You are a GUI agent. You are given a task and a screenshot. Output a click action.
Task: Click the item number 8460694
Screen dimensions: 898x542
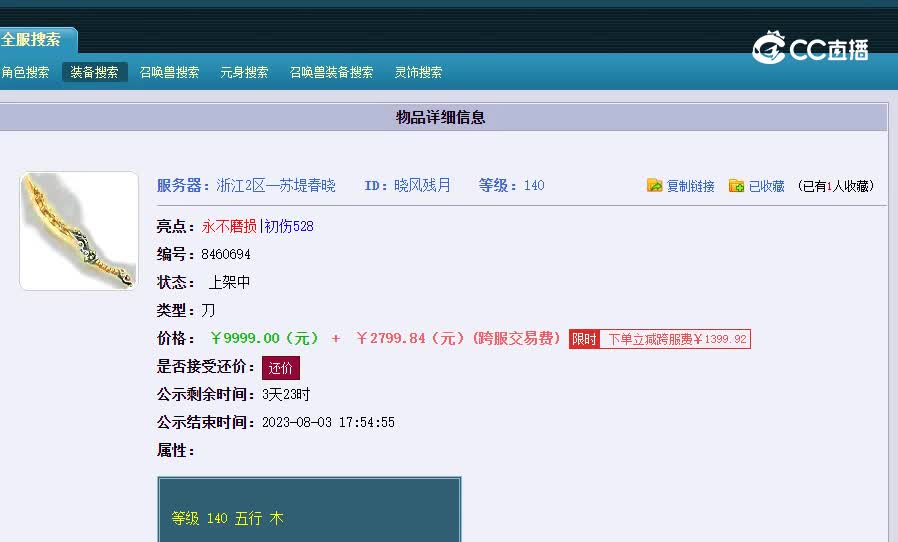[x=226, y=254]
